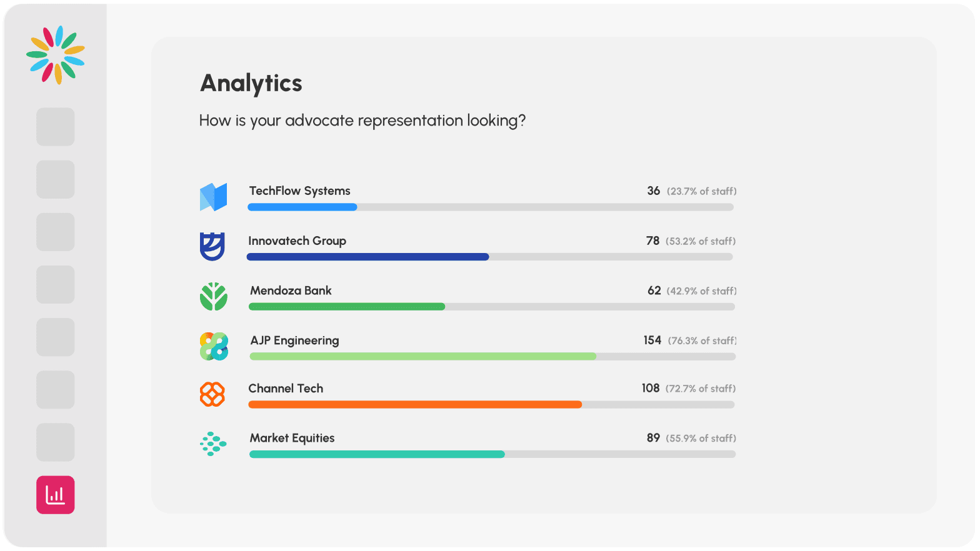Image resolution: width=980 pixels, height=551 pixels.
Task: Click the Innovatech Group 53.2% of staff text
Action: 700,241
